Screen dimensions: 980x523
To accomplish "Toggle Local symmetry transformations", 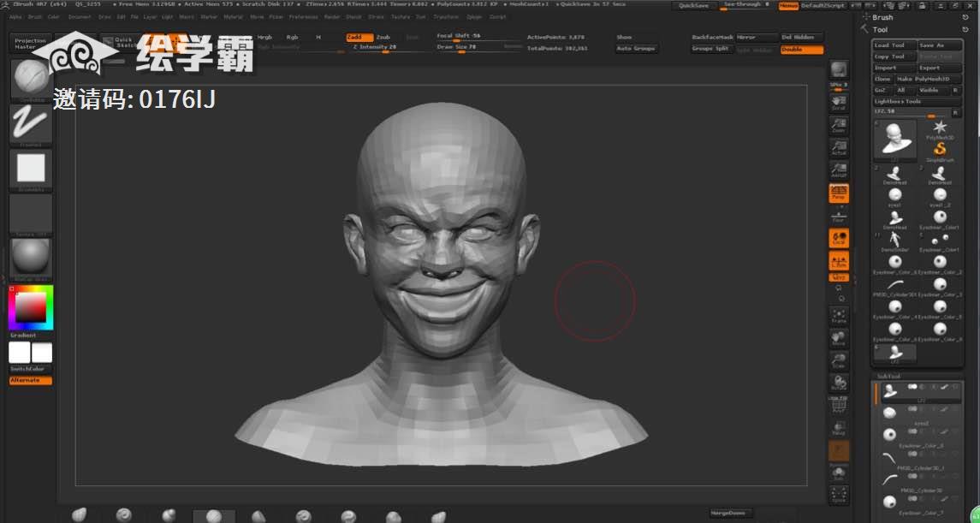I will tap(838, 238).
